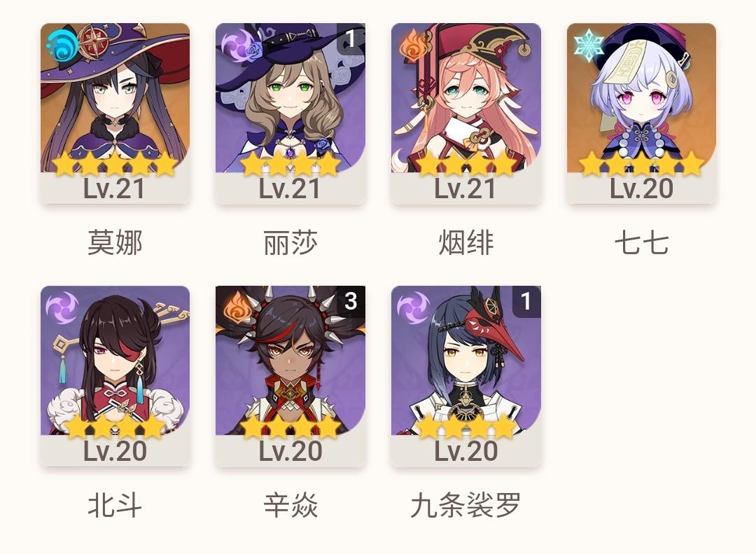Click the 烟绯 name label
756x554 pixels.
465,243
